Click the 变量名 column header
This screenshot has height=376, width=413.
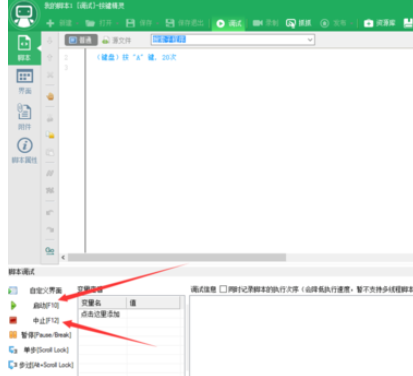click(x=102, y=303)
